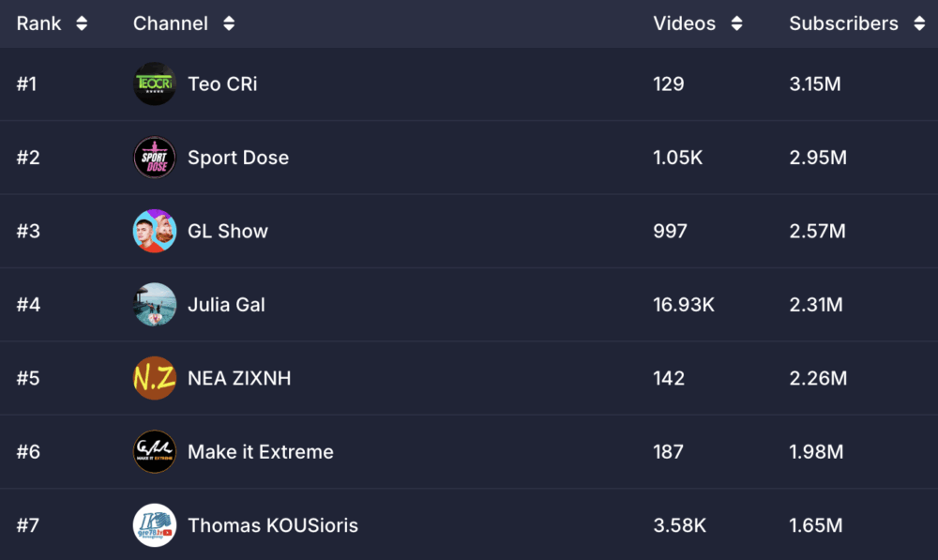Click the Make it Extreme logo

click(x=155, y=452)
